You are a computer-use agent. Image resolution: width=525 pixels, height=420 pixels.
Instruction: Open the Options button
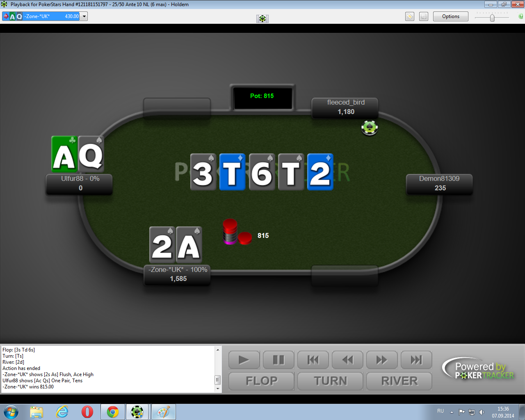pos(451,16)
